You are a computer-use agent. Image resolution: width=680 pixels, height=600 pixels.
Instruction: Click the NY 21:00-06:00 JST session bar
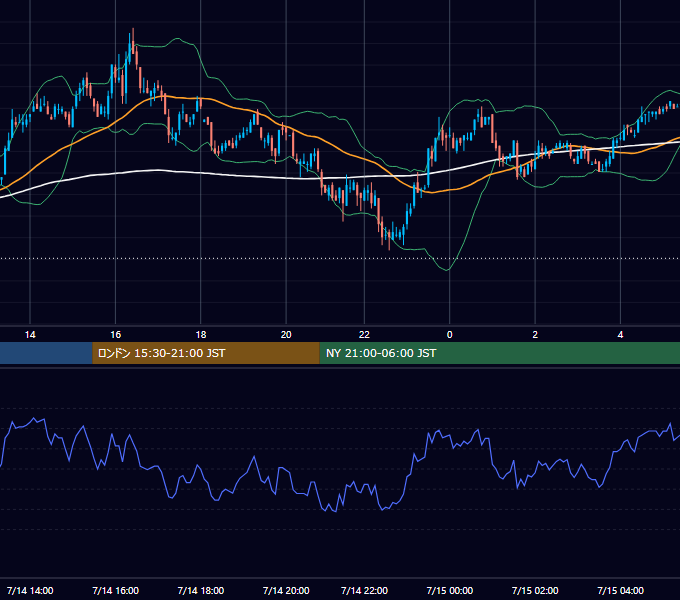(x=500, y=353)
